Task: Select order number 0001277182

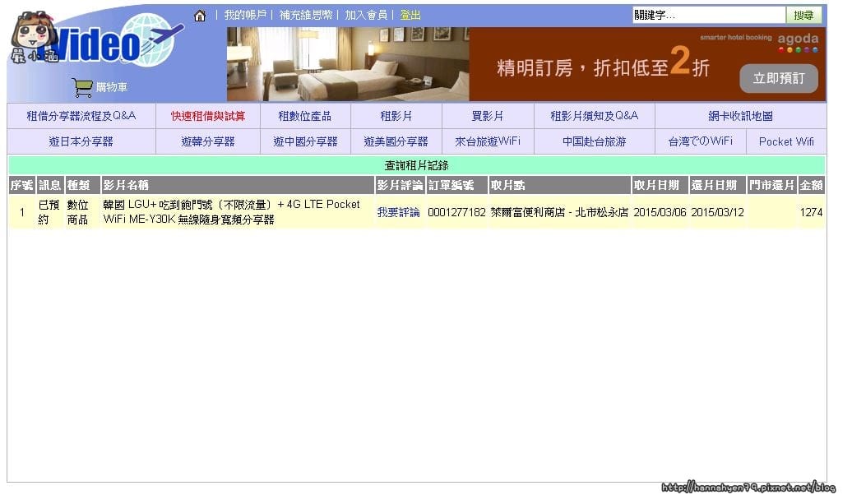Action: pyautogui.click(x=456, y=212)
